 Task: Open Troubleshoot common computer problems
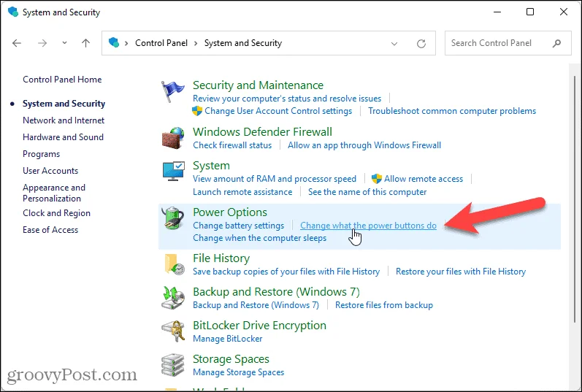tap(452, 111)
